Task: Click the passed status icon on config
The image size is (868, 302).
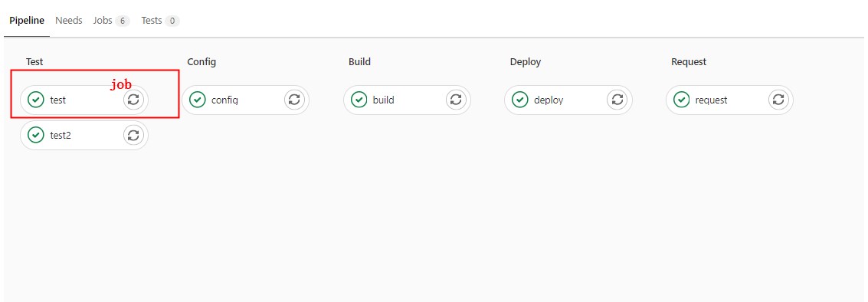Action: pyautogui.click(x=197, y=100)
